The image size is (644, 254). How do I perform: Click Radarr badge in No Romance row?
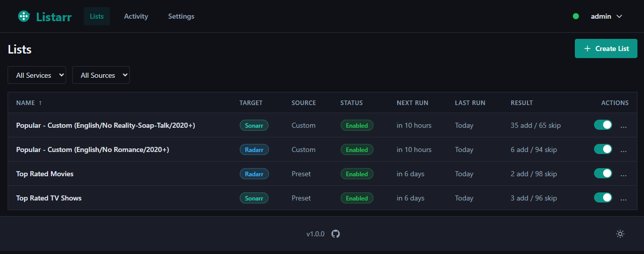point(254,149)
